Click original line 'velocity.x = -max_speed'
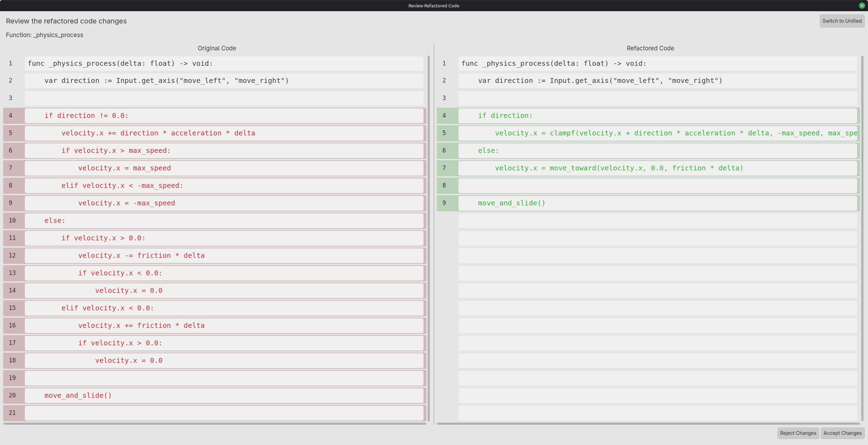The height and width of the screenshot is (445, 868). [x=224, y=203]
